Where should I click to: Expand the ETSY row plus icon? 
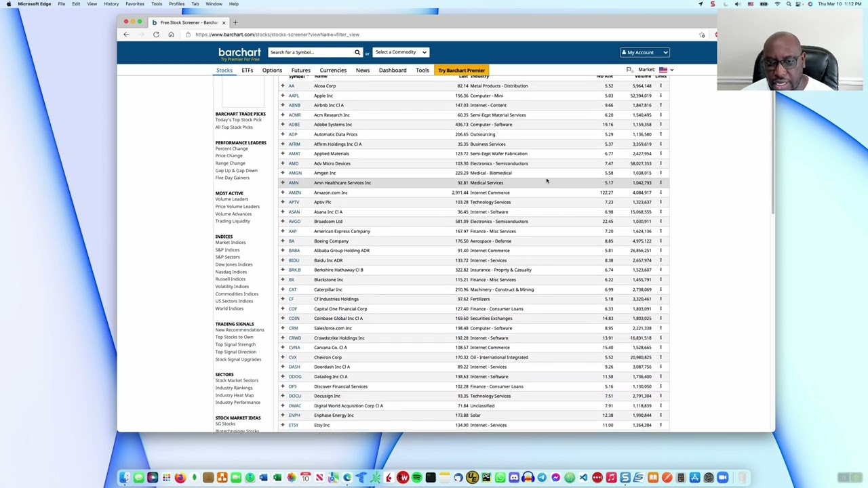(x=283, y=425)
